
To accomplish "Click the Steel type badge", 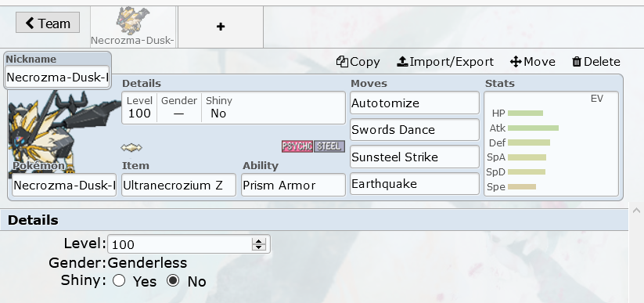I will point(329,146).
